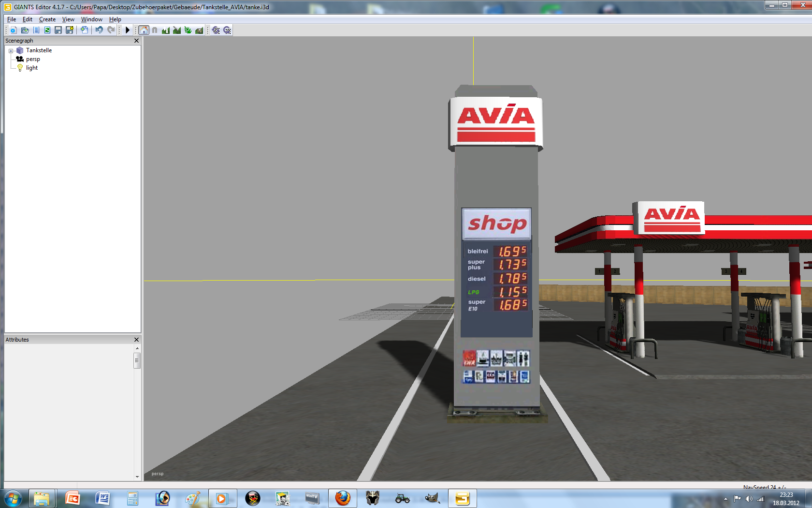
Task: Click the Play toolbar button
Action: pyautogui.click(x=128, y=30)
